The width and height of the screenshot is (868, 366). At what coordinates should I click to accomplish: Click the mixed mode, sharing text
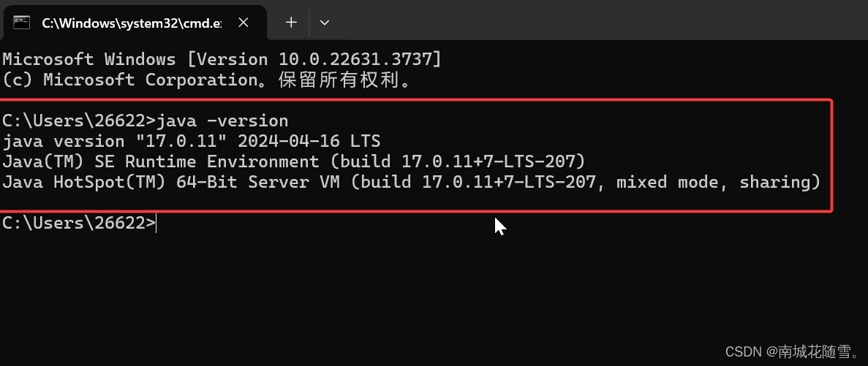[x=713, y=182]
